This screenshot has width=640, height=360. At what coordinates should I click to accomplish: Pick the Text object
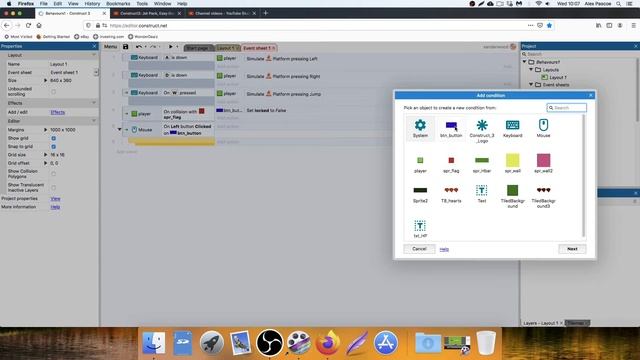[x=482, y=194]
